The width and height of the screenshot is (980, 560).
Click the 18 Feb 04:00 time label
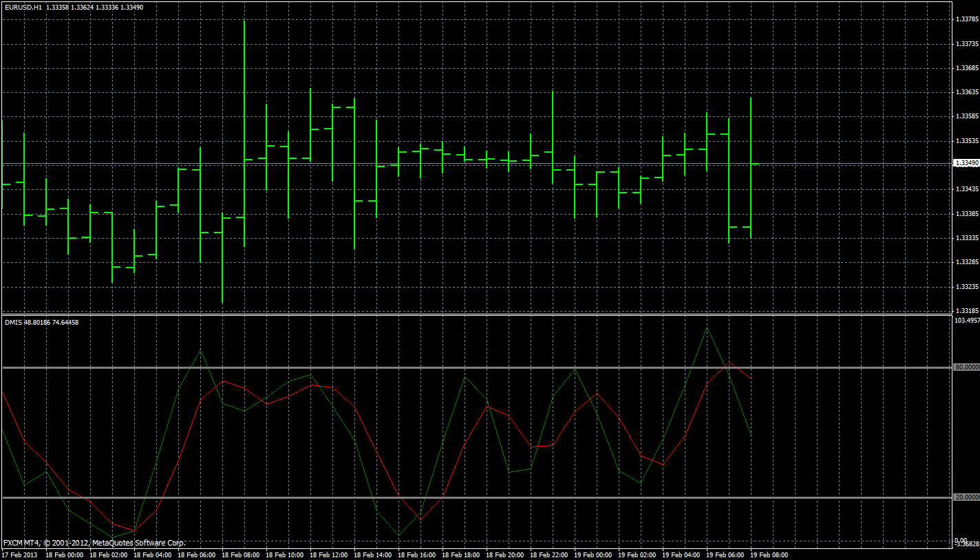(x=153, y=554)
